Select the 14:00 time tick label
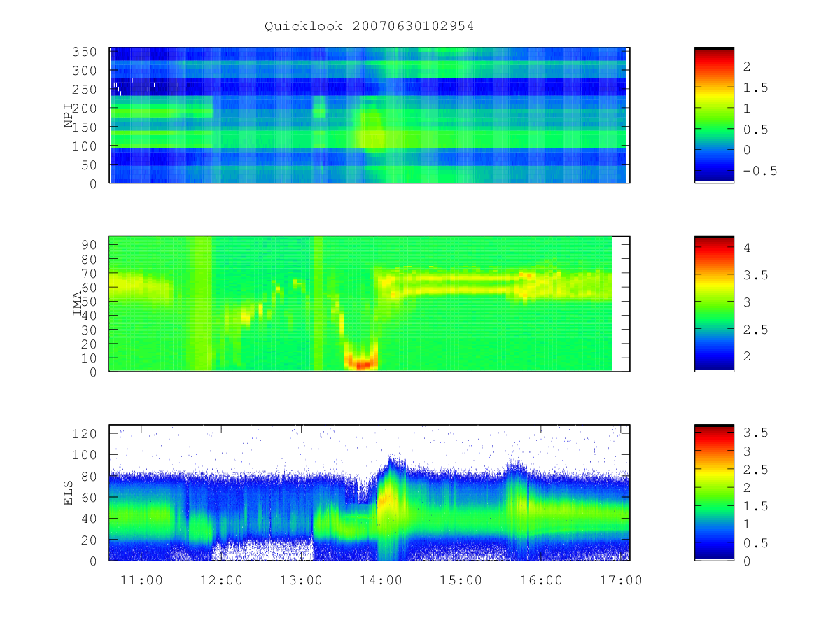 [382, 580]
